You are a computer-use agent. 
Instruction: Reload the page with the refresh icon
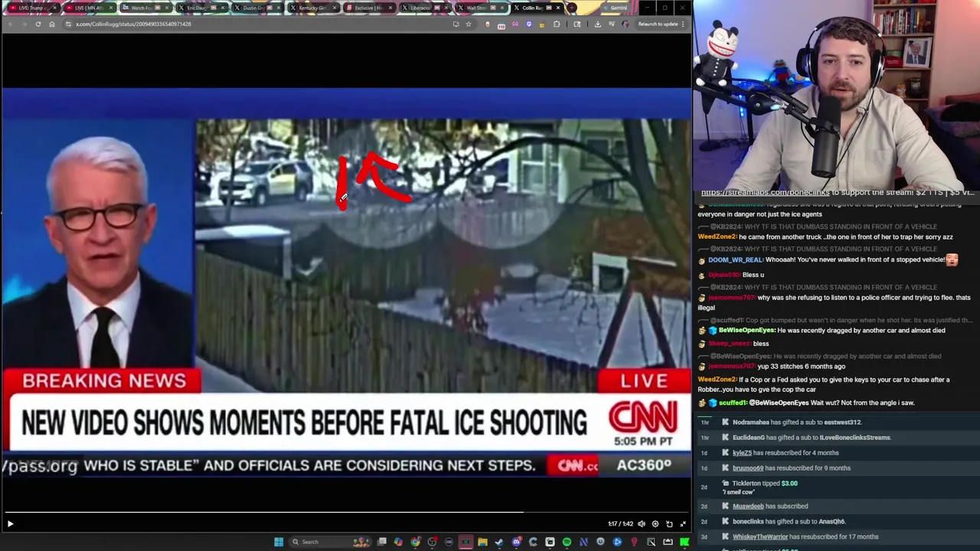point(38,24)
